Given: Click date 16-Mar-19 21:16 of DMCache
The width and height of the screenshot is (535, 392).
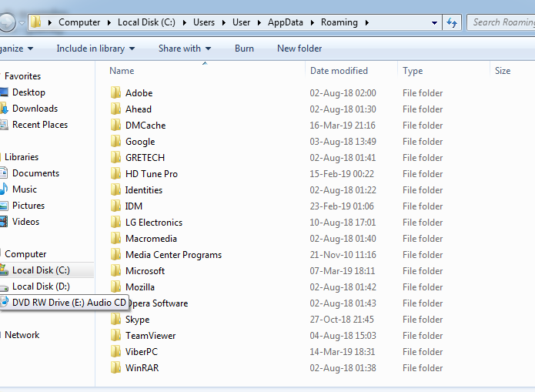Looking at the screenshot, I should pos(343,126).
